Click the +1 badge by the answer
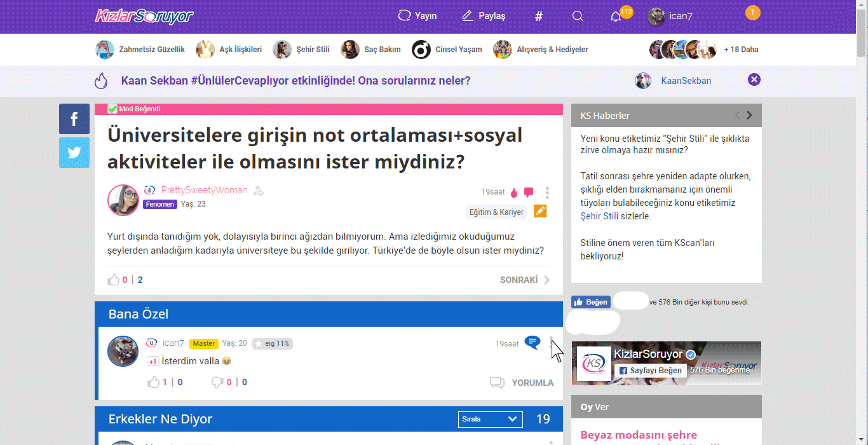This screenshot has width=868, height=445. (x=153, y=362)
